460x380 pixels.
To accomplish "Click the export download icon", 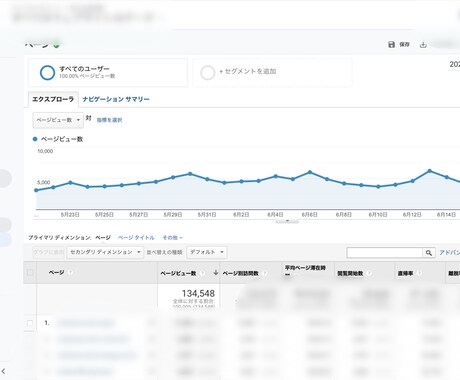I will coord(423,45).
